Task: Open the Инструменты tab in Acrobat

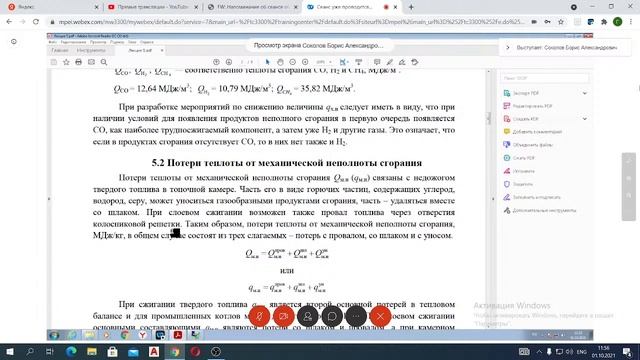Action: [x=91, y=50]
